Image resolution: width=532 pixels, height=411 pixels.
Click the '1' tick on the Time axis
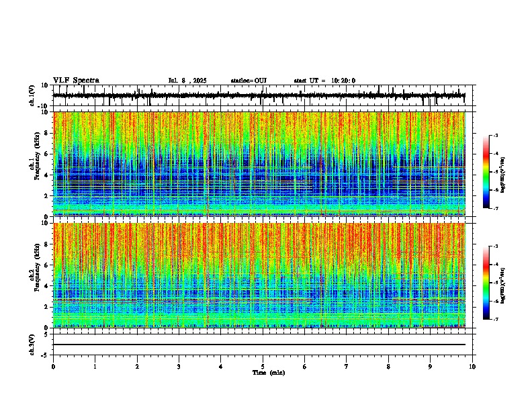(95, 367)
